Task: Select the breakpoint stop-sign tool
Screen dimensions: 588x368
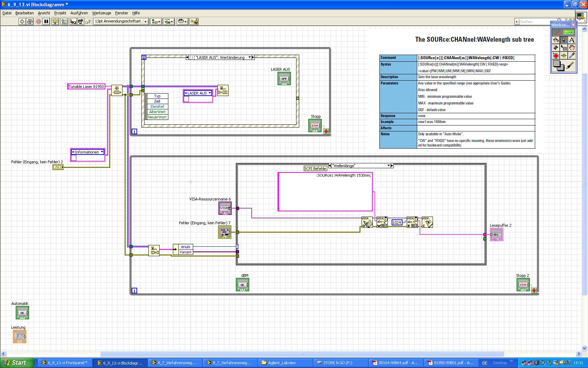Action: point(555,56)
